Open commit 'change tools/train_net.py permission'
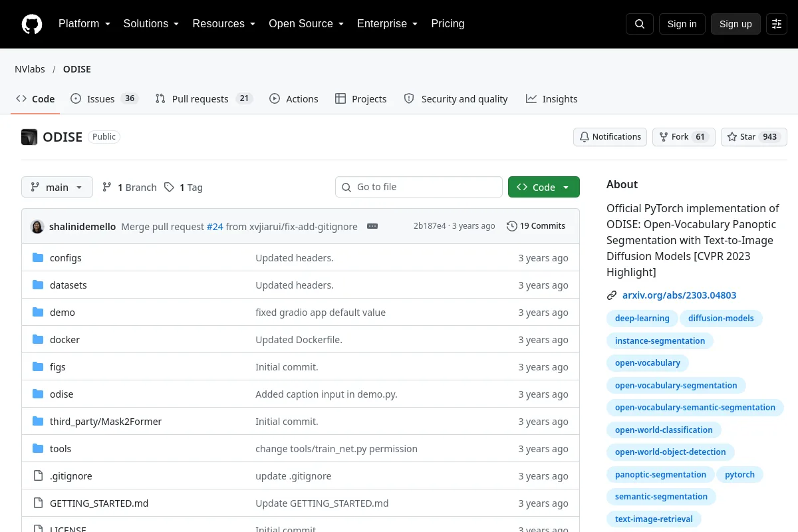The image size is (798, 532). (336, 449)
